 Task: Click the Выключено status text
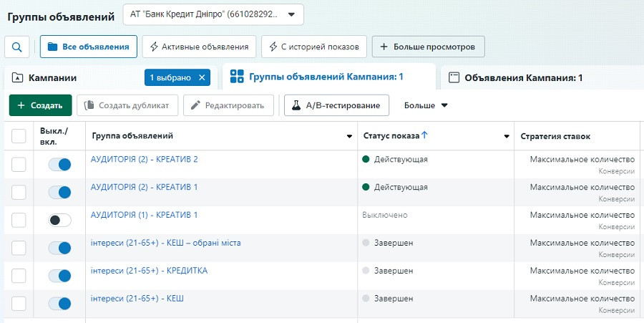385,215
